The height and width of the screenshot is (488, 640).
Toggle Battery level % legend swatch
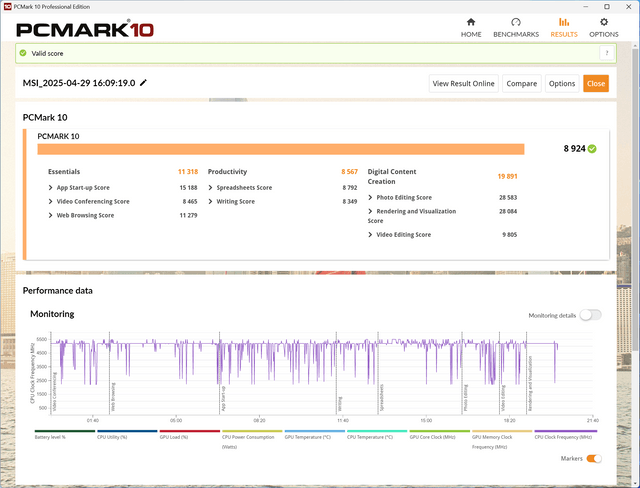pos(65,431)
